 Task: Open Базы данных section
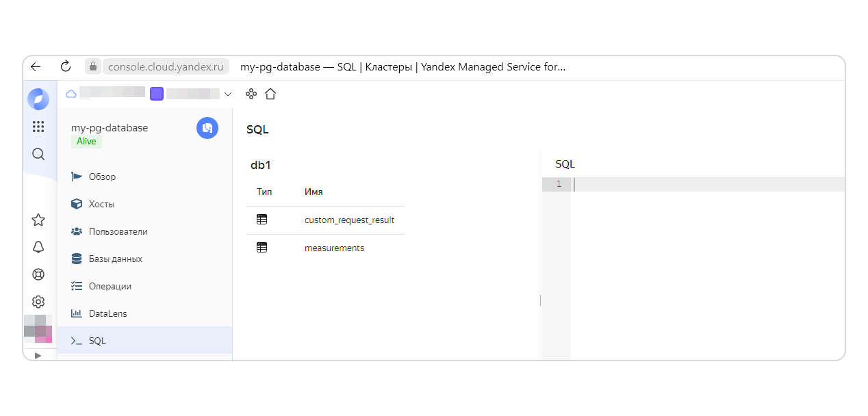(145, 259)
